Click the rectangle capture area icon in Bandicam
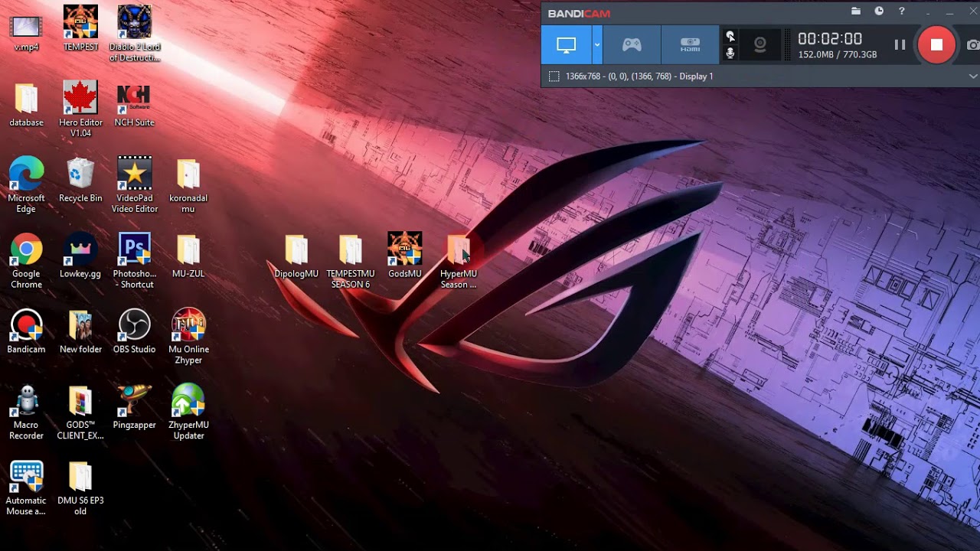 click(x=554, y=77)
